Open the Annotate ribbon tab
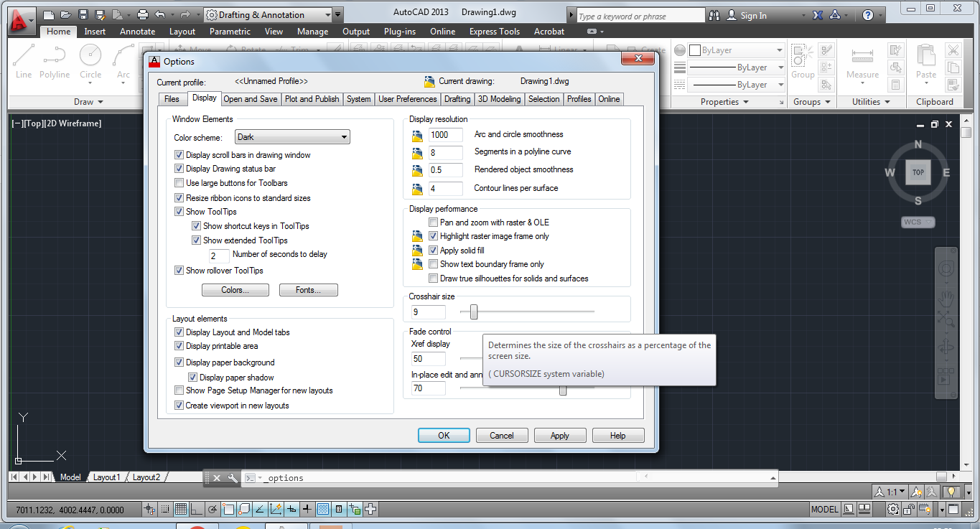Viewport: 980px width, 529px height. point(137,32)
